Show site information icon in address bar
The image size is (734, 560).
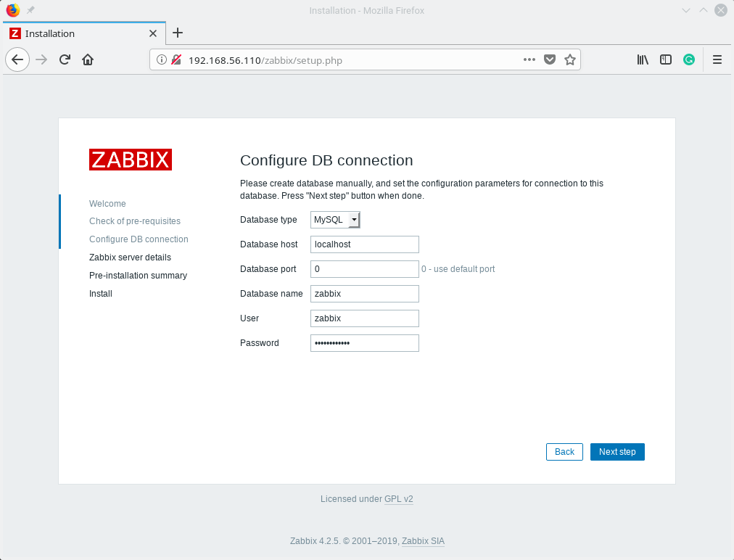coord(162,60)
